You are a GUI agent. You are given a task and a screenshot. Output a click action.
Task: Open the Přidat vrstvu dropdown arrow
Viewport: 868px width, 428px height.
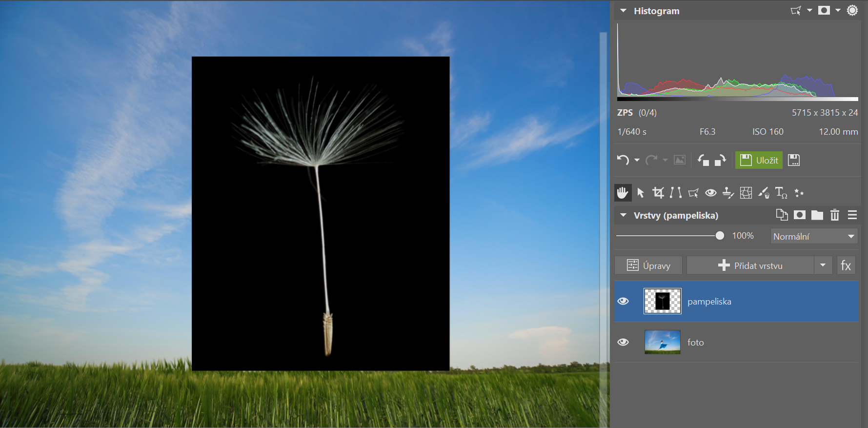(x=823, y=265)
